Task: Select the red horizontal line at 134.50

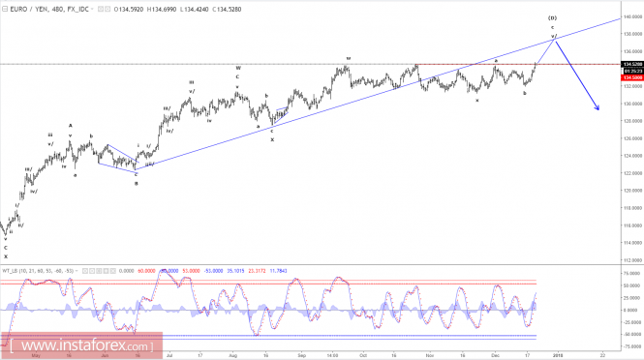Action: click(x=517, y=65)
